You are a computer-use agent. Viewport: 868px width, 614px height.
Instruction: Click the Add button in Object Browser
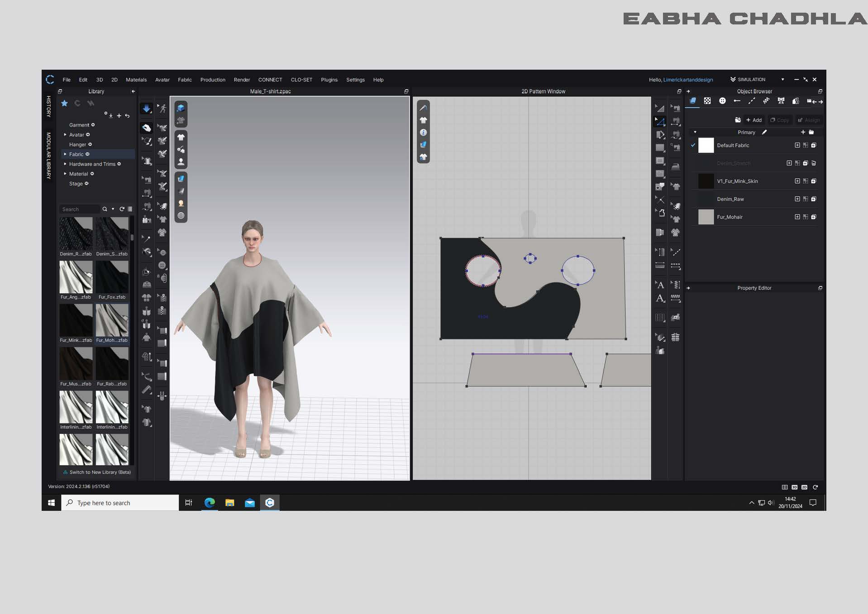pyautogui.click(x=754, y=120)
